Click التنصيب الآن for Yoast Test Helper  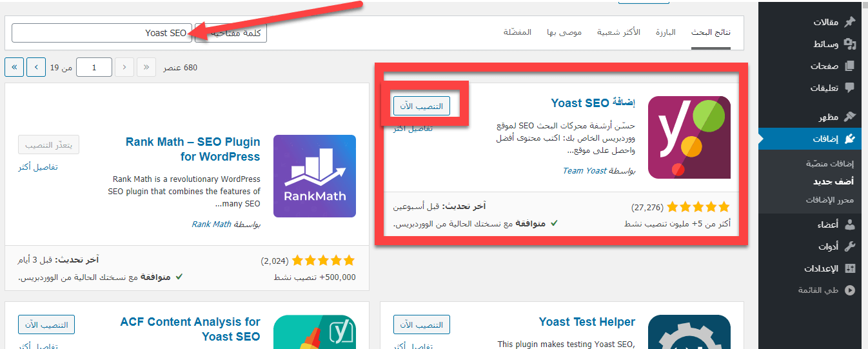click(x=422, y=324)
